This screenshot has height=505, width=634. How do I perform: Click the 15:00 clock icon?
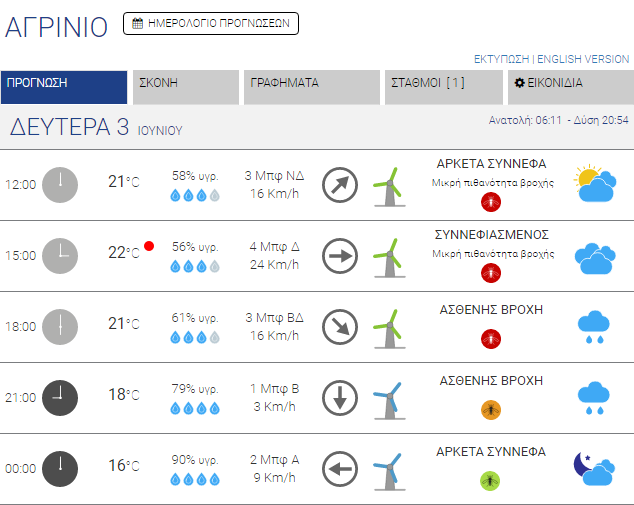(x=59, y=256)
